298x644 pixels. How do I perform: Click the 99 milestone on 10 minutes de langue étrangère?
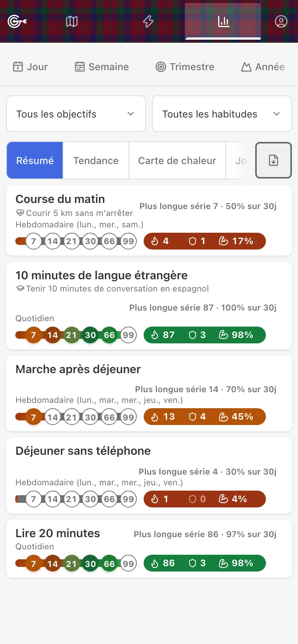pos(128,335)
